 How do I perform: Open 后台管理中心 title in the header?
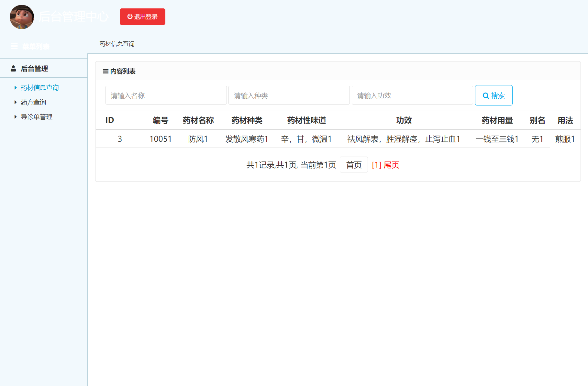coord(74,17)
